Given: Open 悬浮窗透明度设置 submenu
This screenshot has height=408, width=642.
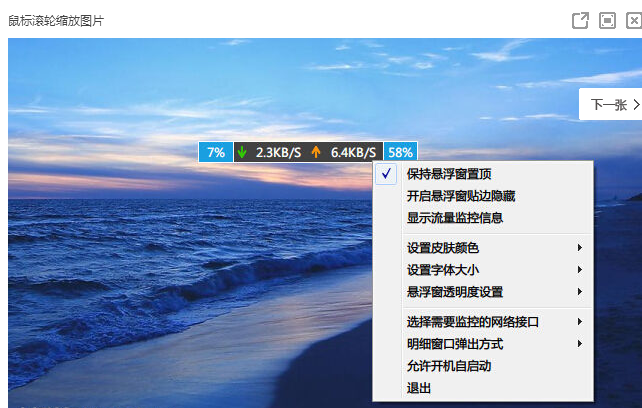Looking at the screenshot, I should tap(483, 292).
